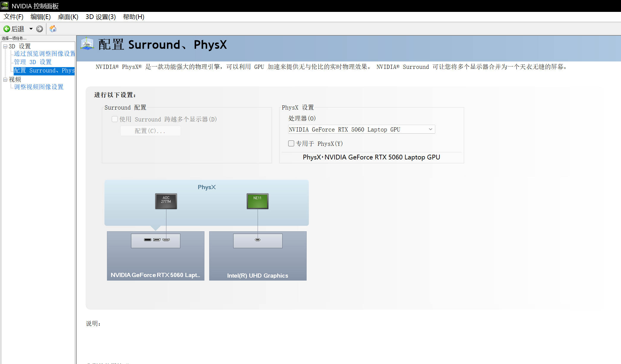Click the NVIDIA GPU port connector panel

(155, 240)
